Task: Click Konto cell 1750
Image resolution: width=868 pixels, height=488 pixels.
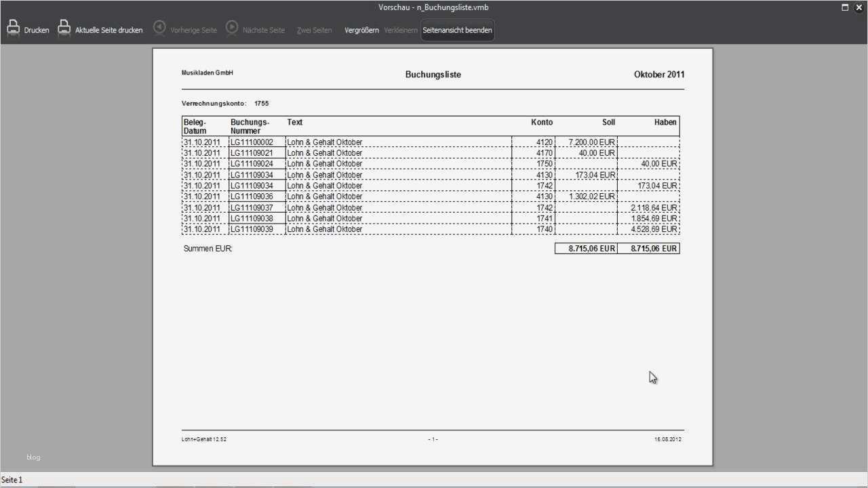Action: [545, 164]
